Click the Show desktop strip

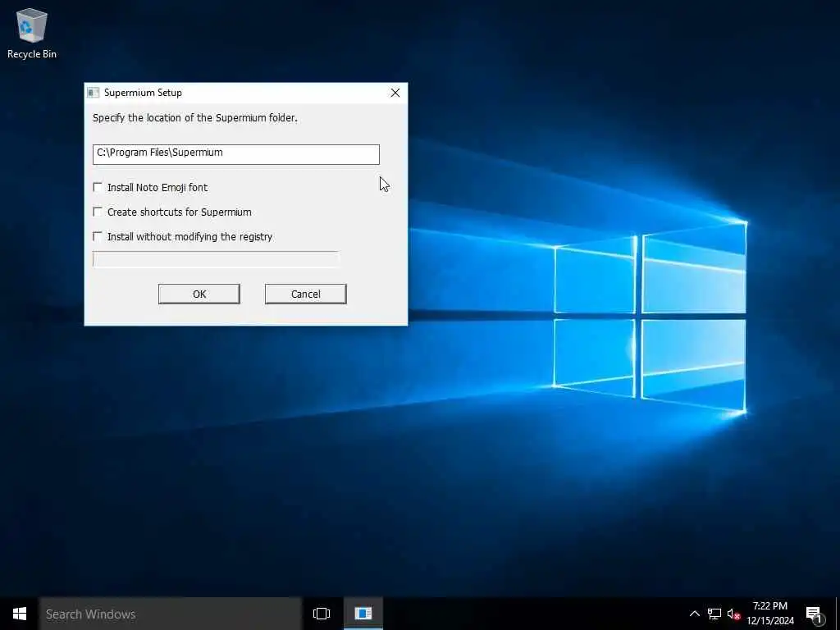[x=838, y=614]
